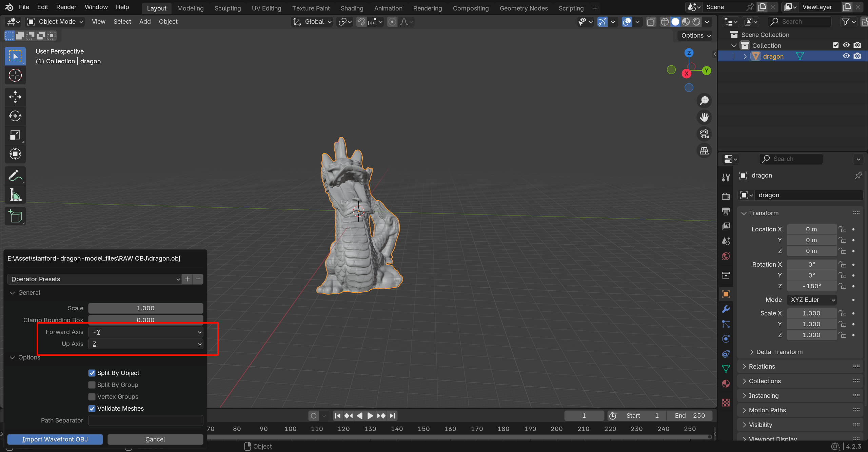This screenshot has height=452, width=868.
Task: Select the Rotate tool
Action: [15, 116]
